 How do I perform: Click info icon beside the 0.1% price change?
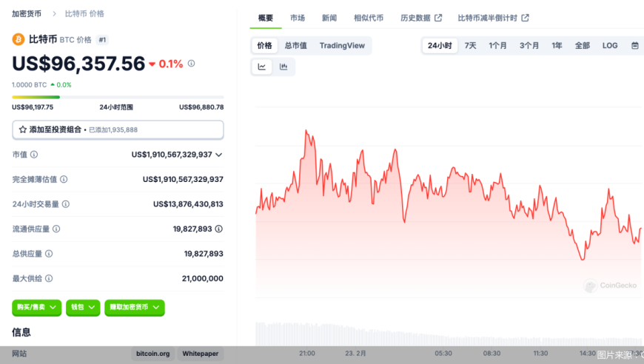pos(192,63)
